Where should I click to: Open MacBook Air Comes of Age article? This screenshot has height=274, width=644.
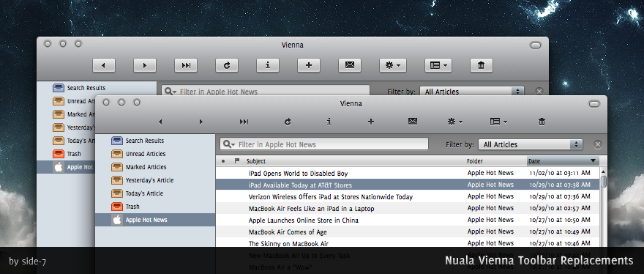tap(408, 232)
